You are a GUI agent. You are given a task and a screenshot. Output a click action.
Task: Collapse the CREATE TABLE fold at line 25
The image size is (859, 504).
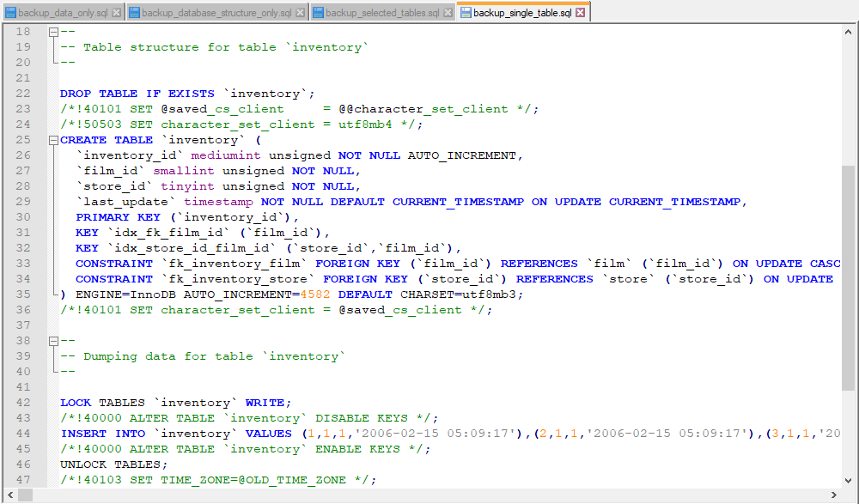pos(53,140)
